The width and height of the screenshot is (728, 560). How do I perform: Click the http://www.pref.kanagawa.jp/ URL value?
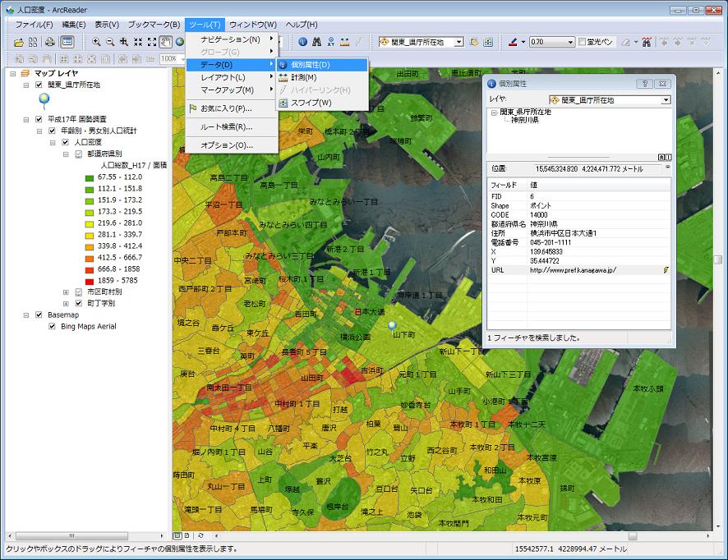[x=573, y=270]
